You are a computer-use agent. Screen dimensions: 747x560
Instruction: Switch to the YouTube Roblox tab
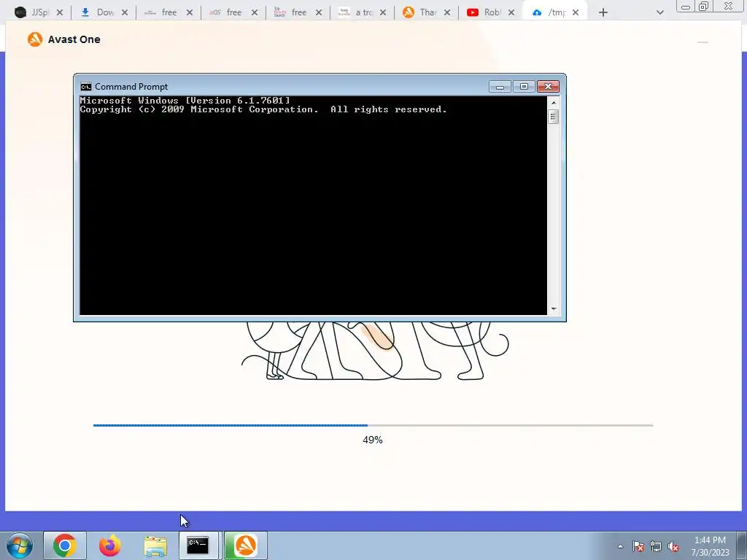click(x=490, y=12)
